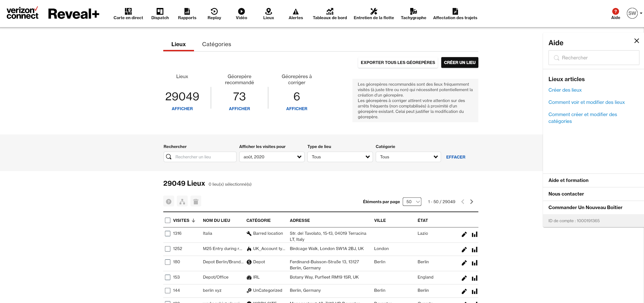The width and height of the screenshot is (644, 303).
Task: Open Carte en direct map view
Action: click(128, 14)
